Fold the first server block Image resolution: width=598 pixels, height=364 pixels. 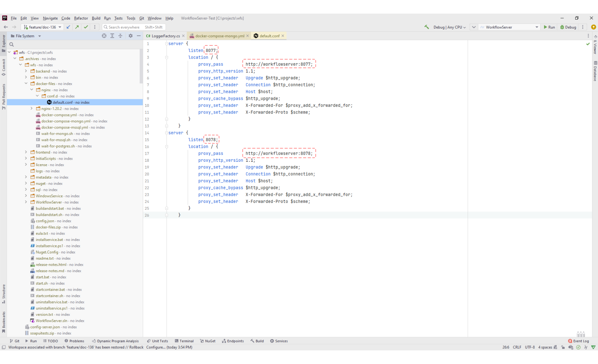166,44
